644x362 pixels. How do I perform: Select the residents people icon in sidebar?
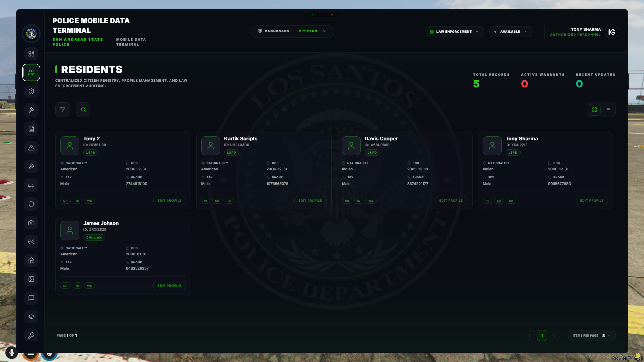(31, 72)
